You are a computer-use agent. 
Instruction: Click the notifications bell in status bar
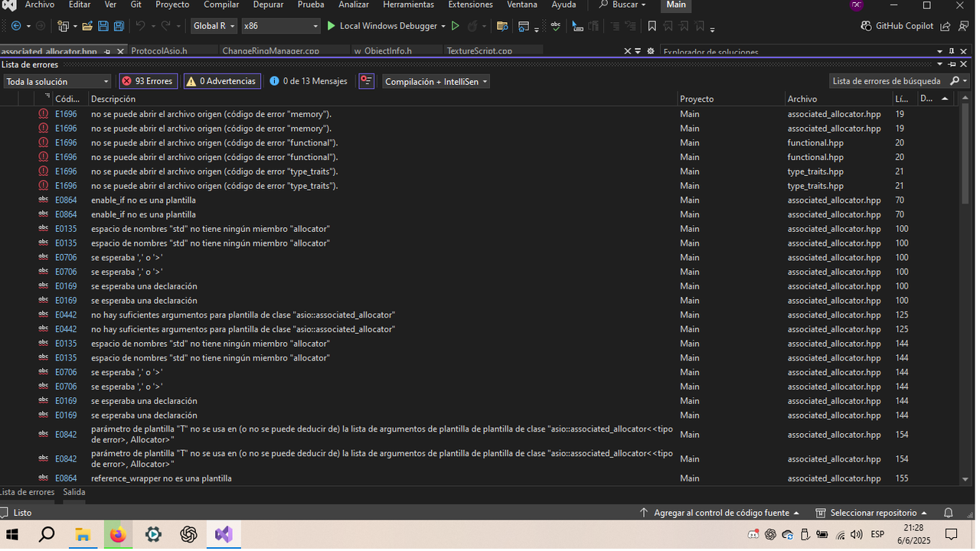949,513
